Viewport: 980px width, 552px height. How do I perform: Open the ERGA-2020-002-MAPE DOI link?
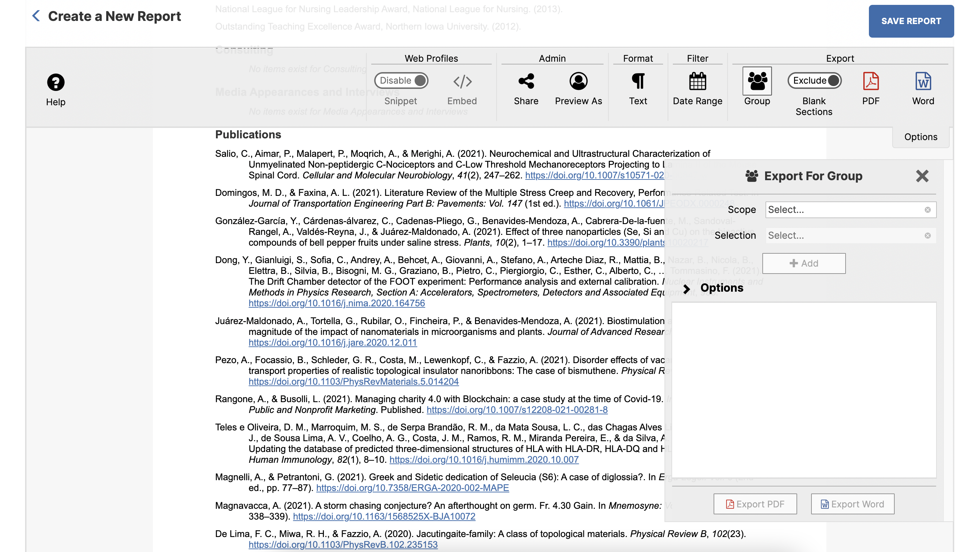point(412,488)
